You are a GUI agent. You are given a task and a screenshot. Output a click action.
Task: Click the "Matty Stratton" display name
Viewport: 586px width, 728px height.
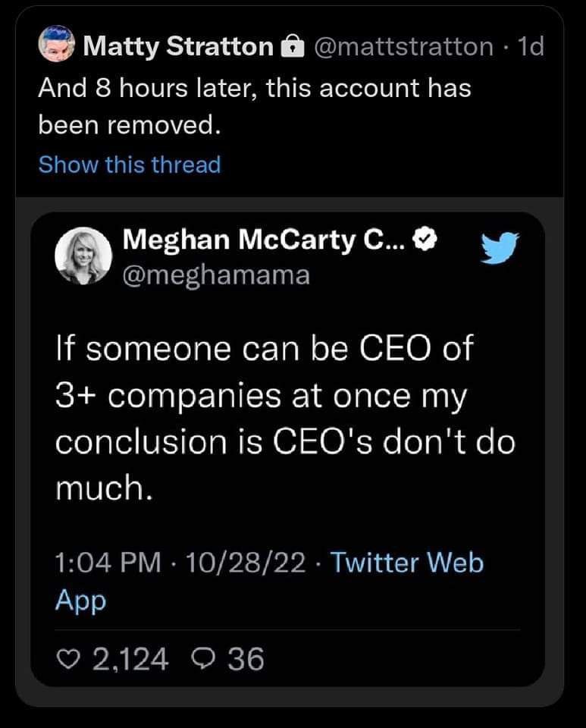point(178,47)
